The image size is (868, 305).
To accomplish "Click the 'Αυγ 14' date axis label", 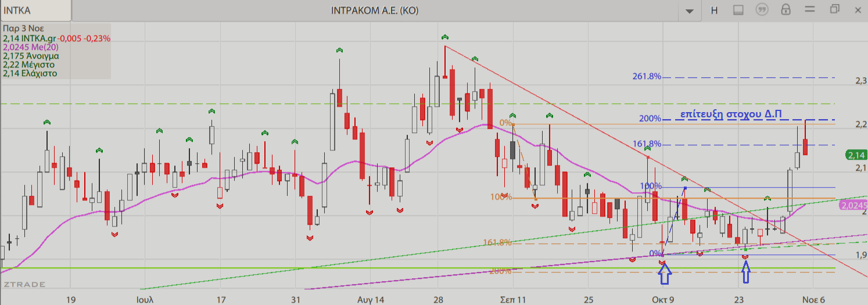I will coord(371,300).
